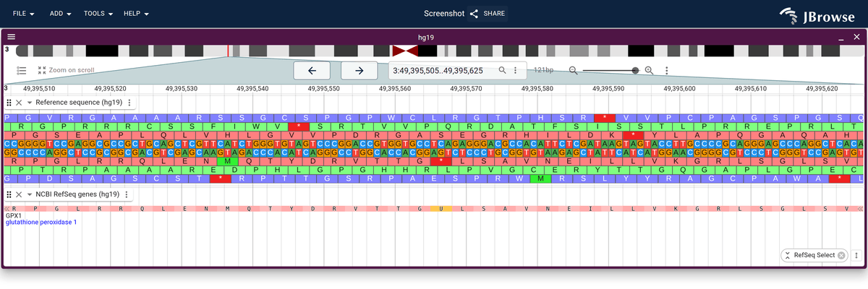Open the track selector list icon
The image size is (868, 289).
(x=22, y=70)
